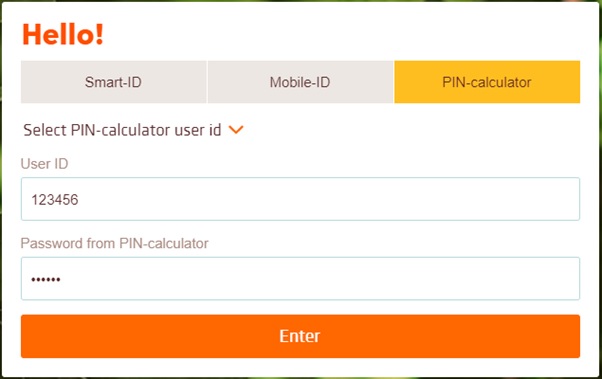
Task: Click the green background outside the login panel
Action: click(x=600, y=192)
